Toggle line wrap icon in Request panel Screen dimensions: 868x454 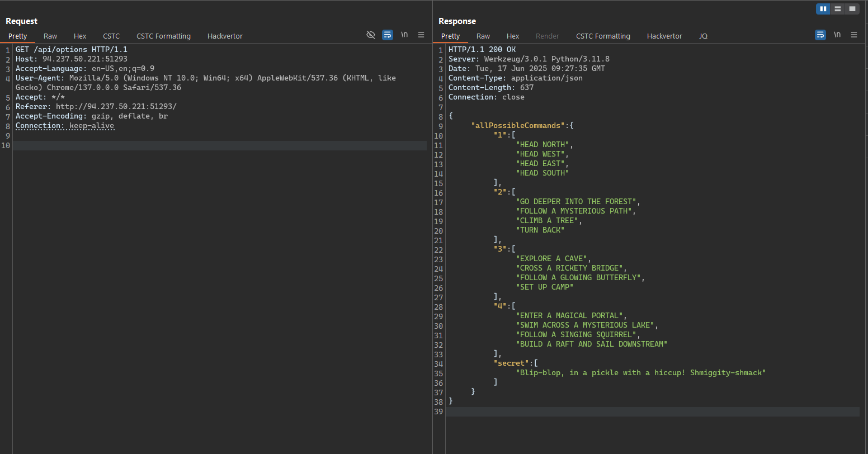tap(388, 35)
